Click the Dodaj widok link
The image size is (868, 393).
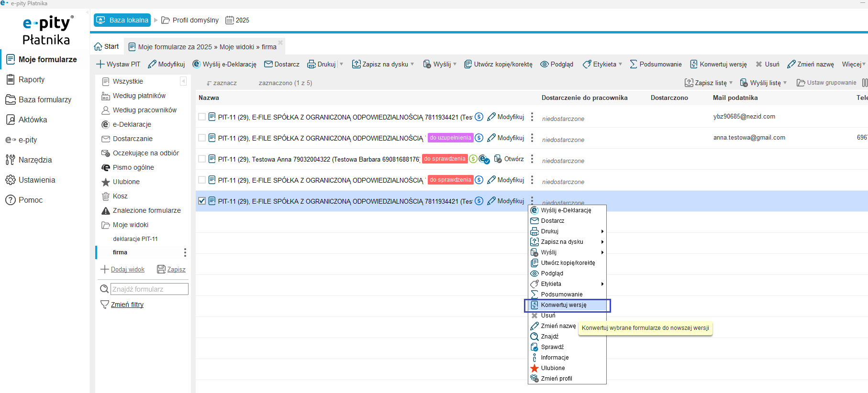click(x=127, y=270)
